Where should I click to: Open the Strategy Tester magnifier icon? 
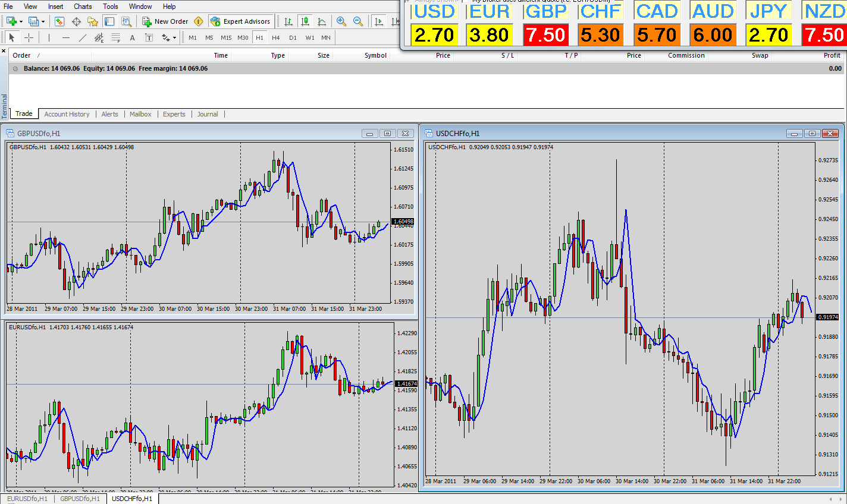click(x=126, y=21)
